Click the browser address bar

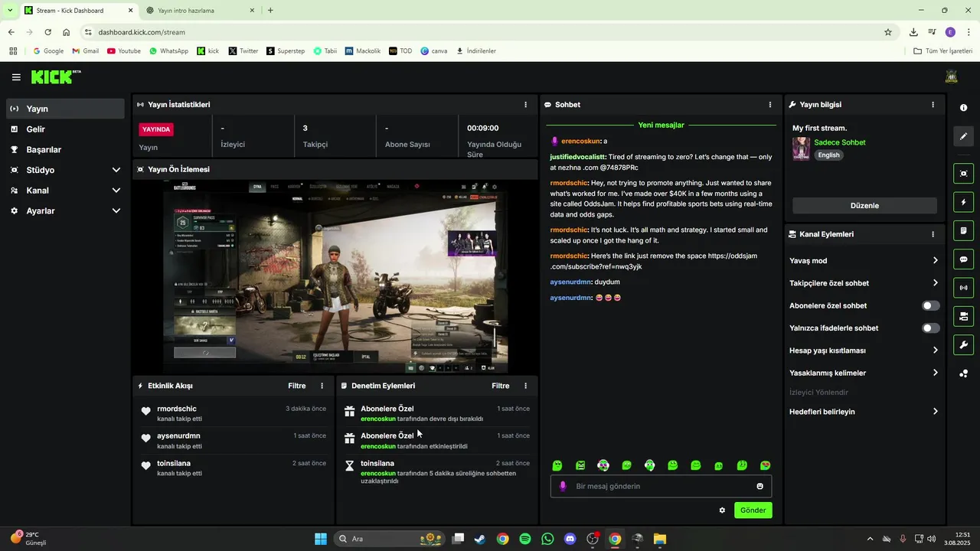[490, 32]
